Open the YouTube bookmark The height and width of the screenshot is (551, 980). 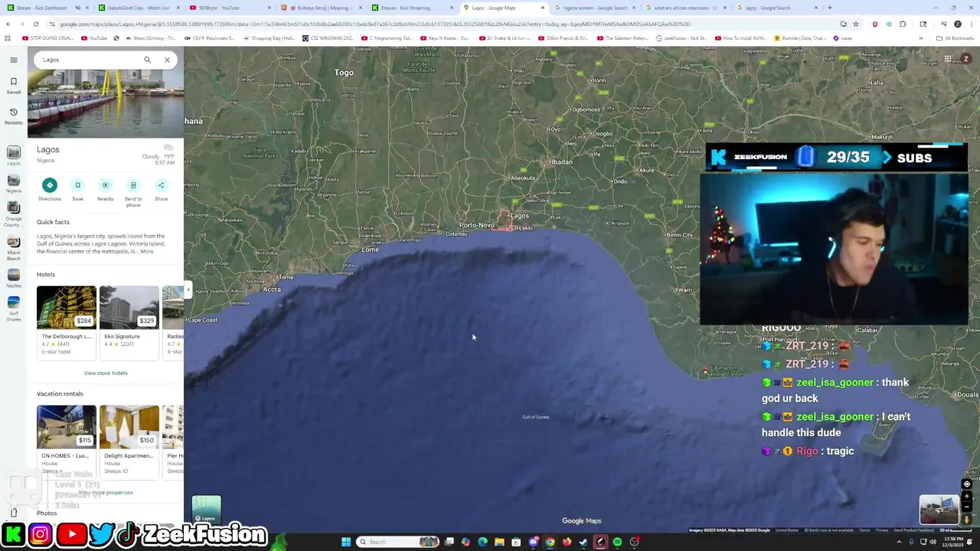click(x=93, y=38)
